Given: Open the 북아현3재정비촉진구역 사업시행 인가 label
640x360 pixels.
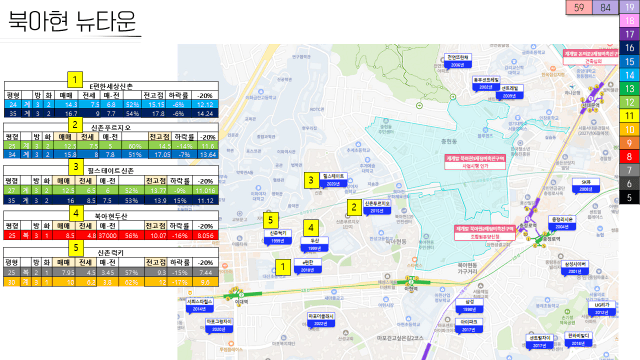Looking at the screenshot, I should pos(475,162).
